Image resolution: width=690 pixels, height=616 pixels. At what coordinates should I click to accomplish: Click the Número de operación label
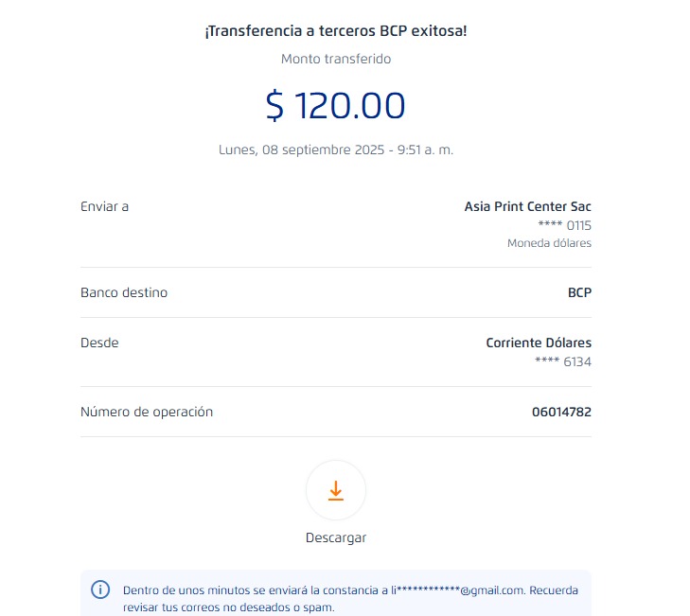[x=147, y=412]
